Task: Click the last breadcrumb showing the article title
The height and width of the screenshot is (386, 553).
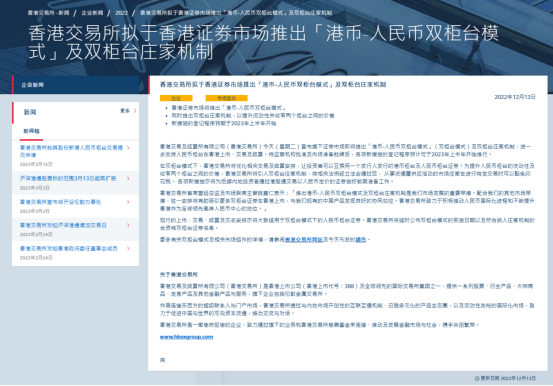Action: point(236,13)
